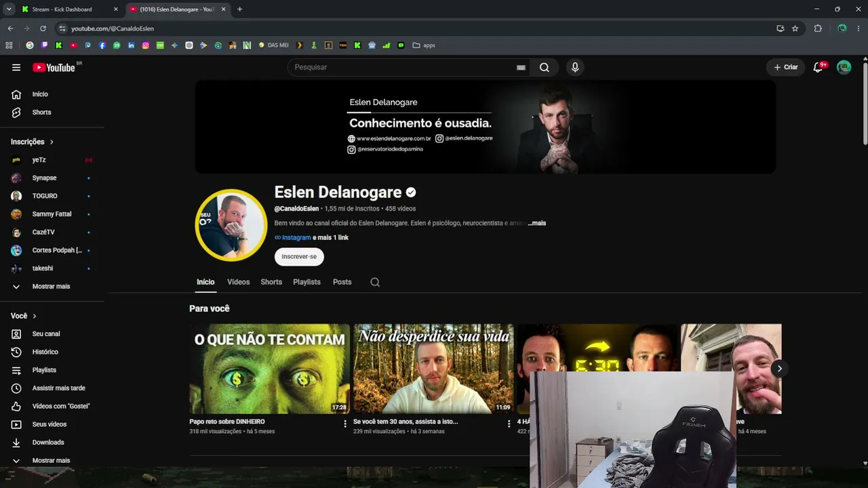Click the Eslen Delanogare channel avatar

coord(231,225)
